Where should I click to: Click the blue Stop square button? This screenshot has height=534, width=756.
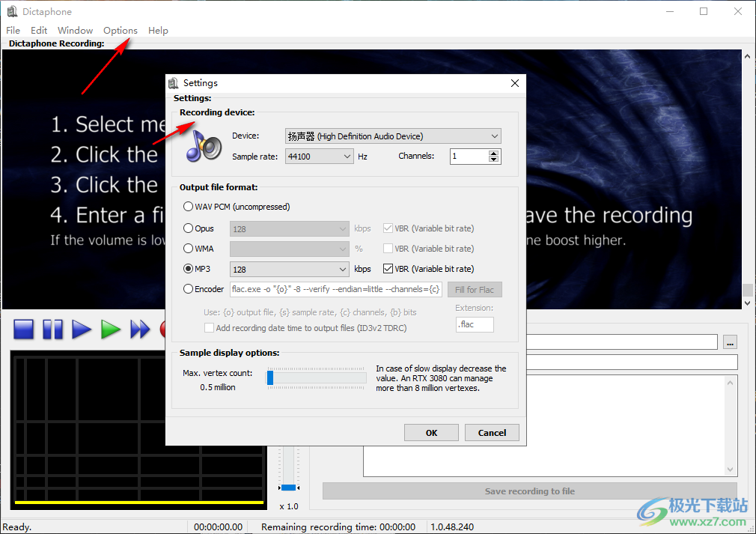click(x=24, y=330)
